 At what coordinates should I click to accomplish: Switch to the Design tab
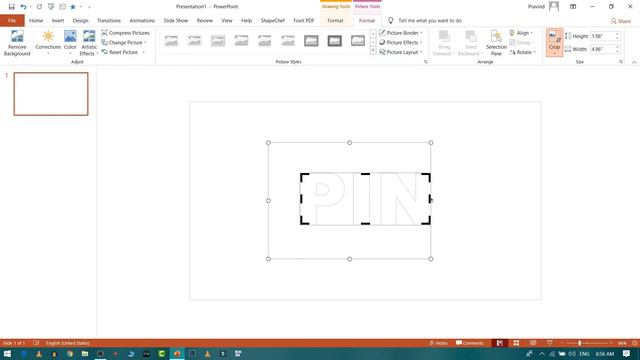tap(80, 20)
